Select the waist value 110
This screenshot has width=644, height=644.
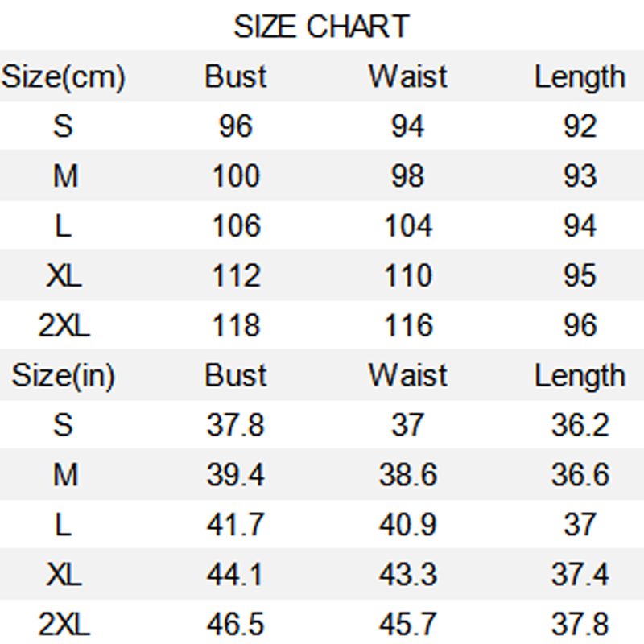point(407,276)
